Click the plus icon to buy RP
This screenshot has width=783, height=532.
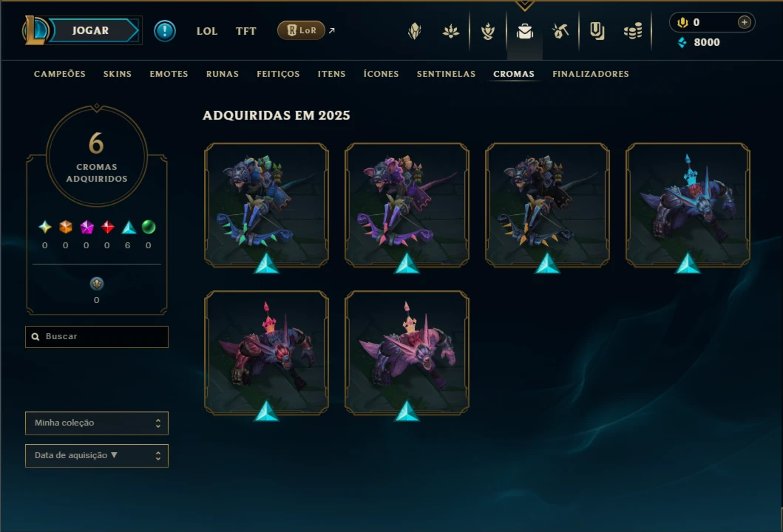click(744, 22)
